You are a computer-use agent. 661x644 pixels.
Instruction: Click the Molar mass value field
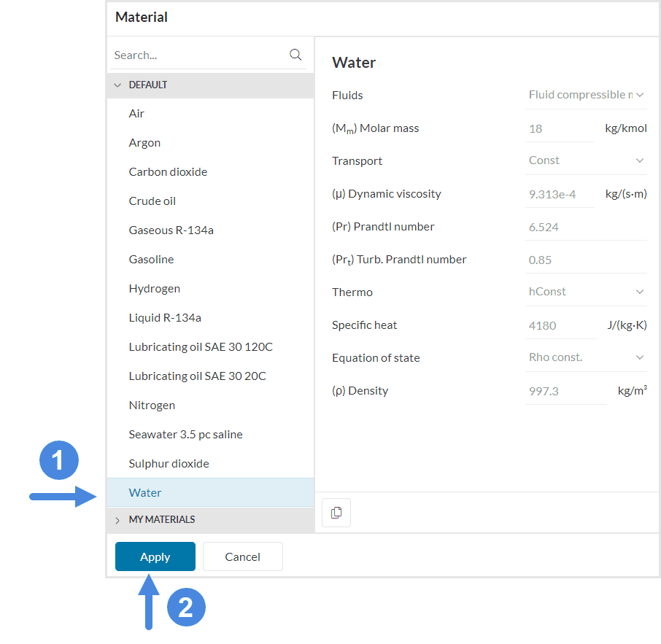pos(559,128)
